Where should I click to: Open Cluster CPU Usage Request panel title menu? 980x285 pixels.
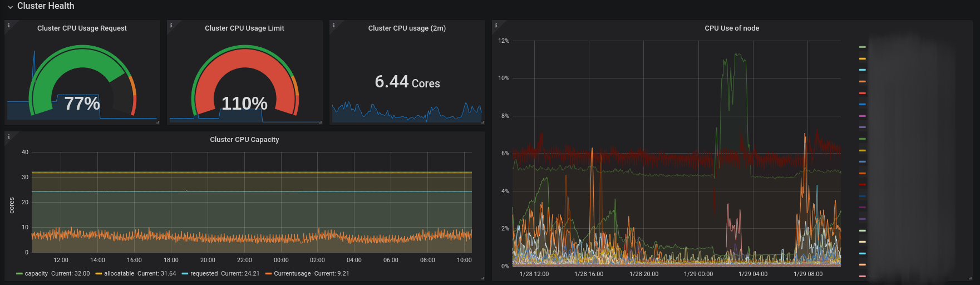coord(82,28)
